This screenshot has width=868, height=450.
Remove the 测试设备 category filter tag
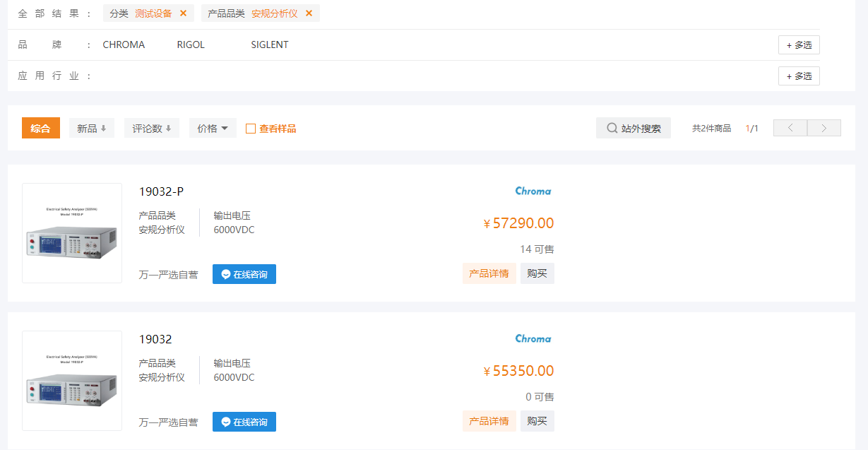click(x=183, y=13)
